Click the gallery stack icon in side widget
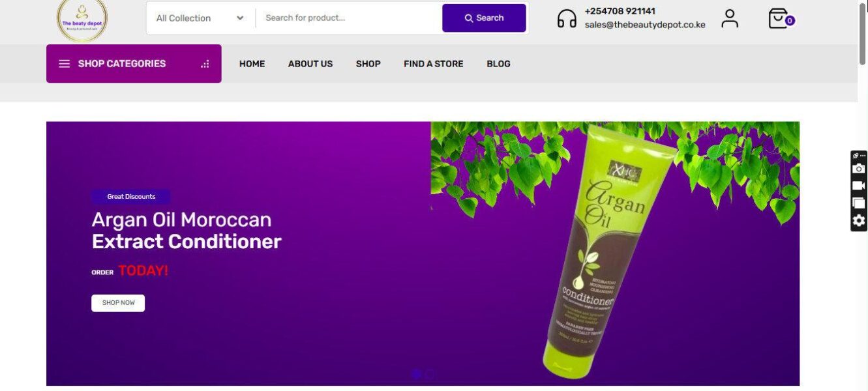Screen dimensions: 868x391 859,203
